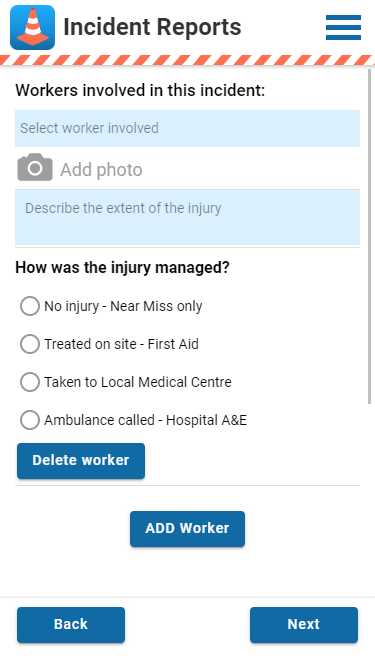The width and height of the screenshot is (375, 667).
Task: Go to the previous step with Back
Action: click(71, 624)
